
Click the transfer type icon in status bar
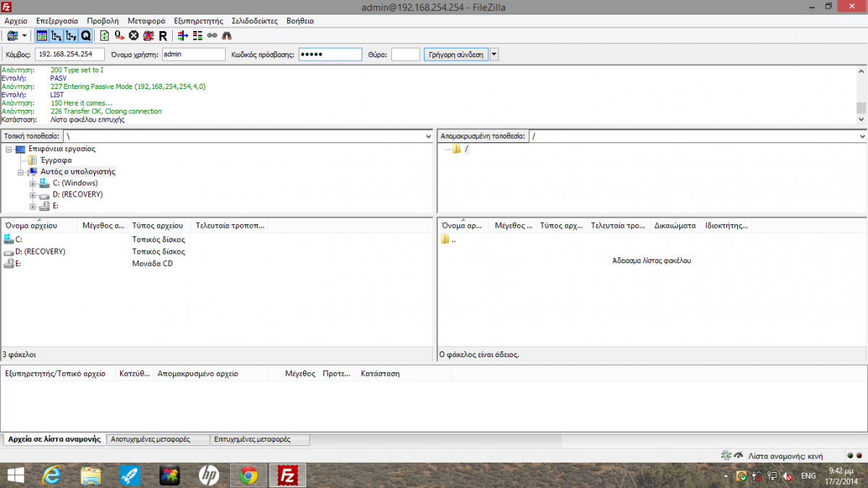tap(726, 455)
